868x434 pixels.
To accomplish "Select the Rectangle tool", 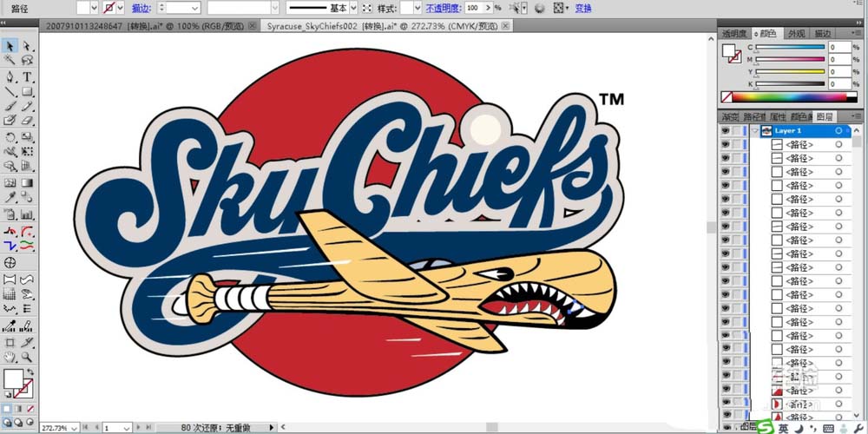I will 27,91.
